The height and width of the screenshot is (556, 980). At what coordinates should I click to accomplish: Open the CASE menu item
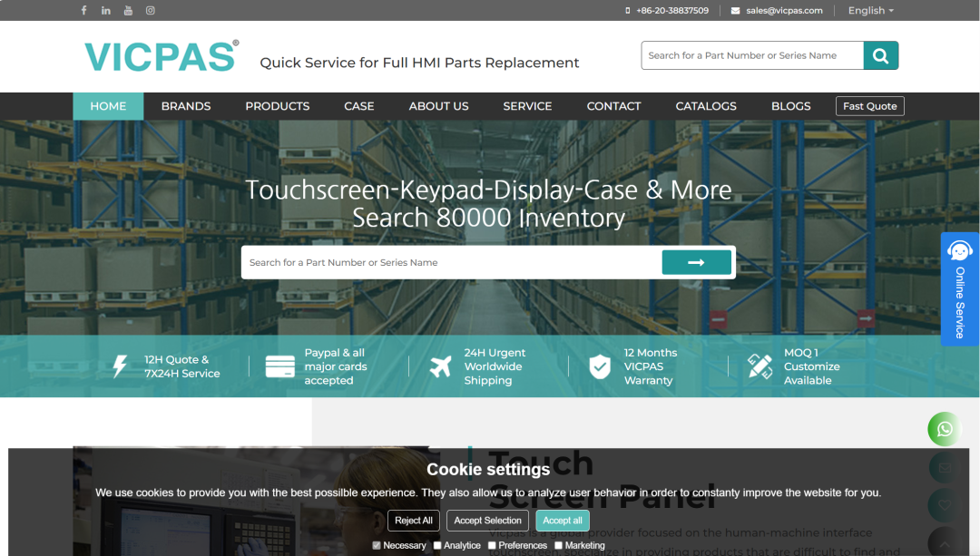pos(358,106)
